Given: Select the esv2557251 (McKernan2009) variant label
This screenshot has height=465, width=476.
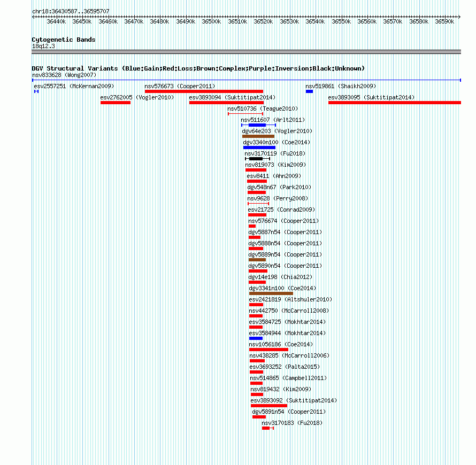Looking at the screenshot, I should 74,86.
